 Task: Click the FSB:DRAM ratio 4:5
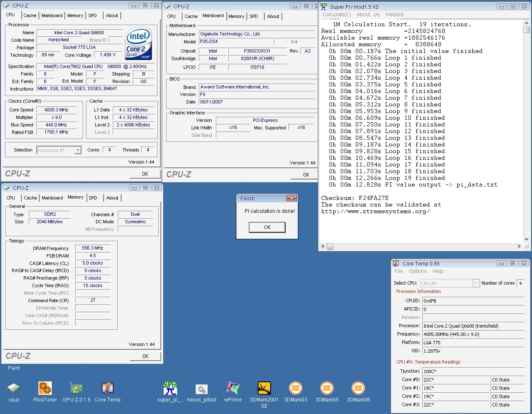[x=93, y=255]
